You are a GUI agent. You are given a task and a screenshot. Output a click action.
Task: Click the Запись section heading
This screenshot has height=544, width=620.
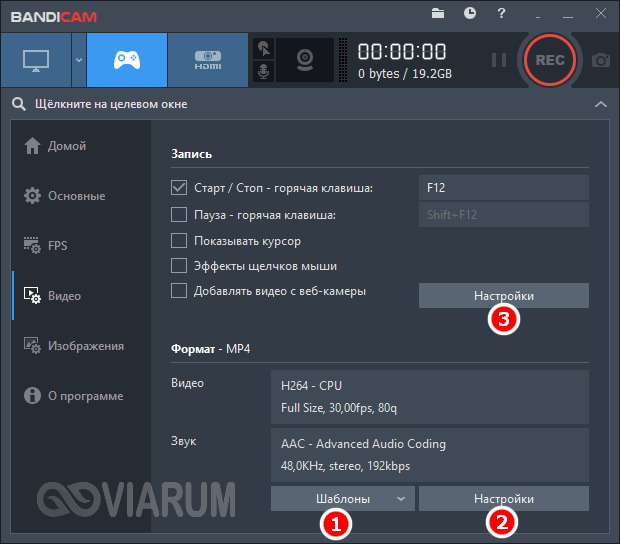191,154
